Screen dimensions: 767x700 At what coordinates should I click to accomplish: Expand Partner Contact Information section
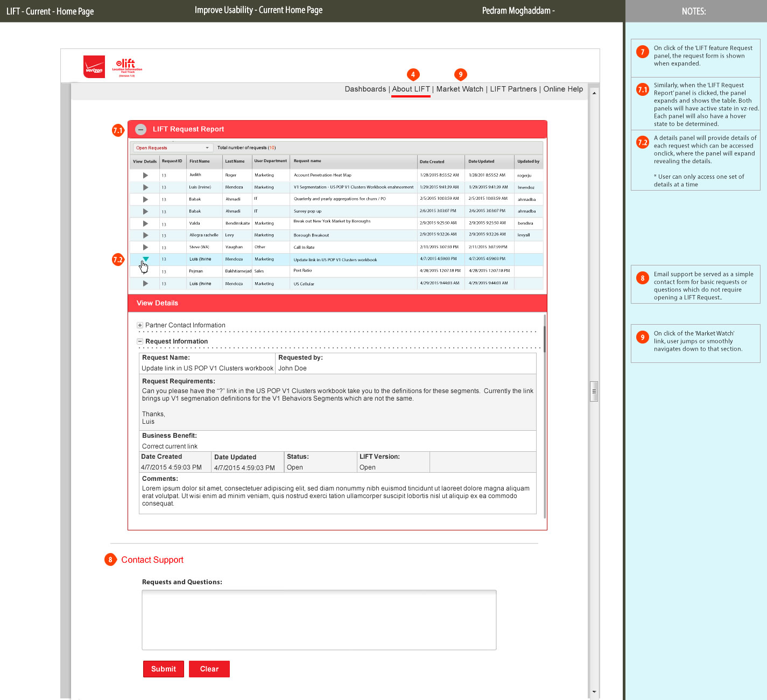coord(140,325)
